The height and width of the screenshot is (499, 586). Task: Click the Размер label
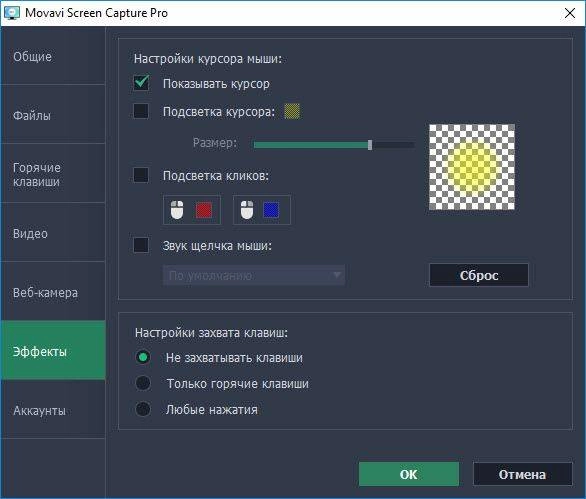tap(215, 143)
